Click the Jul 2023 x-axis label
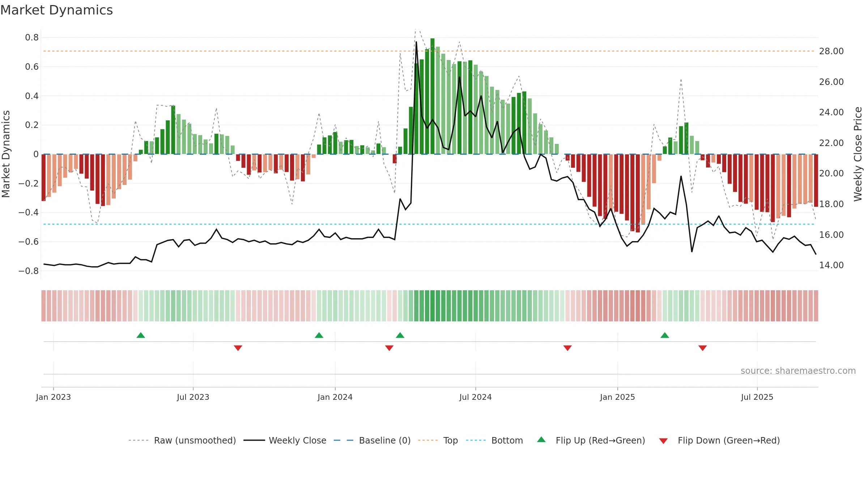The width and height of the screenshot is (868, 488). point(193,397)
